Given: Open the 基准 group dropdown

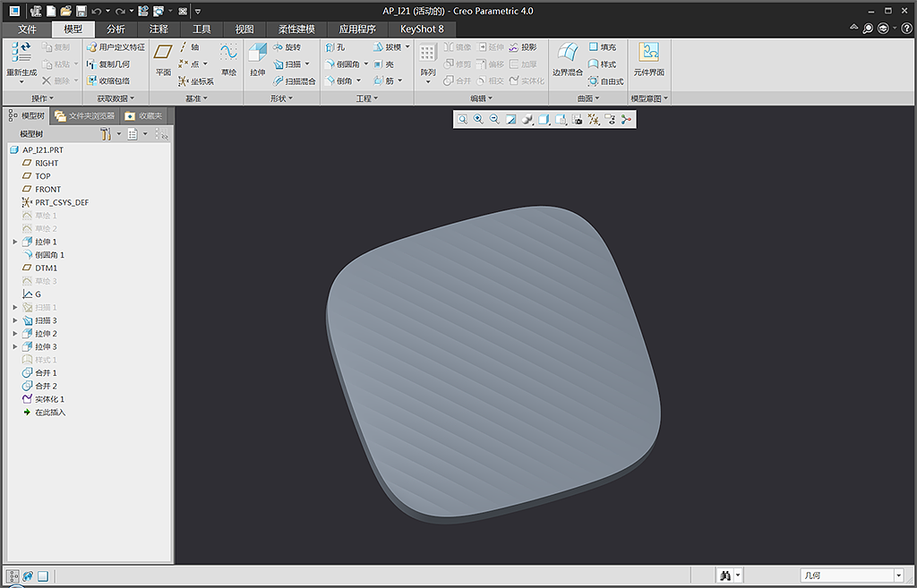Looking at the screenshot, I should [196, 98].
